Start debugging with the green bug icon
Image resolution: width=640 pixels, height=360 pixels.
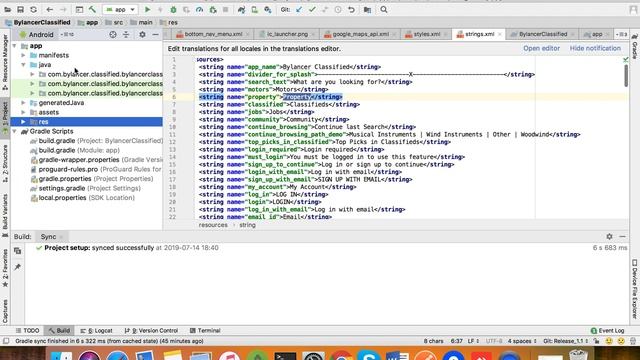click(x=173, y=9)
